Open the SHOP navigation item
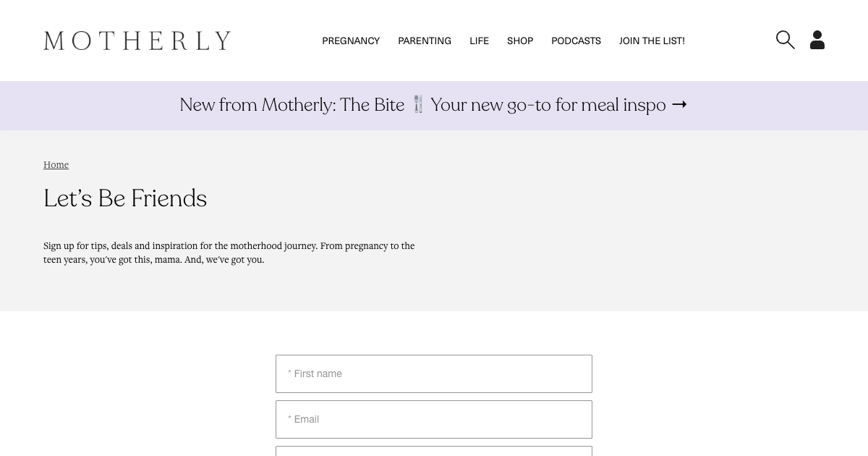The height and width of the screenshot is (456, 868). (520, 41)
